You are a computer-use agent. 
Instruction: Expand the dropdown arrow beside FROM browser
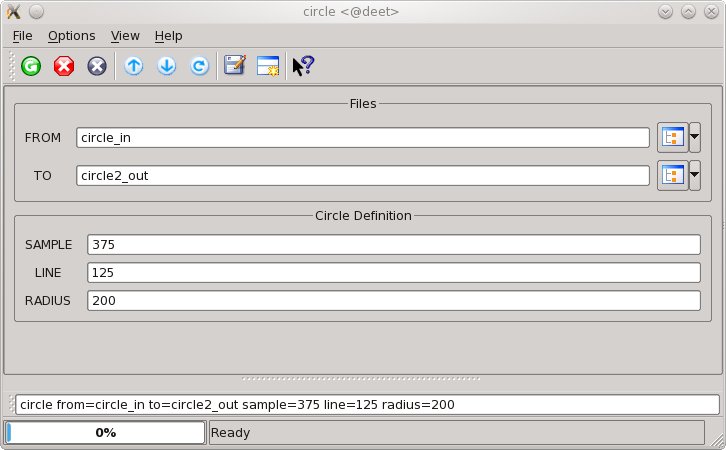tap(695, 137)
